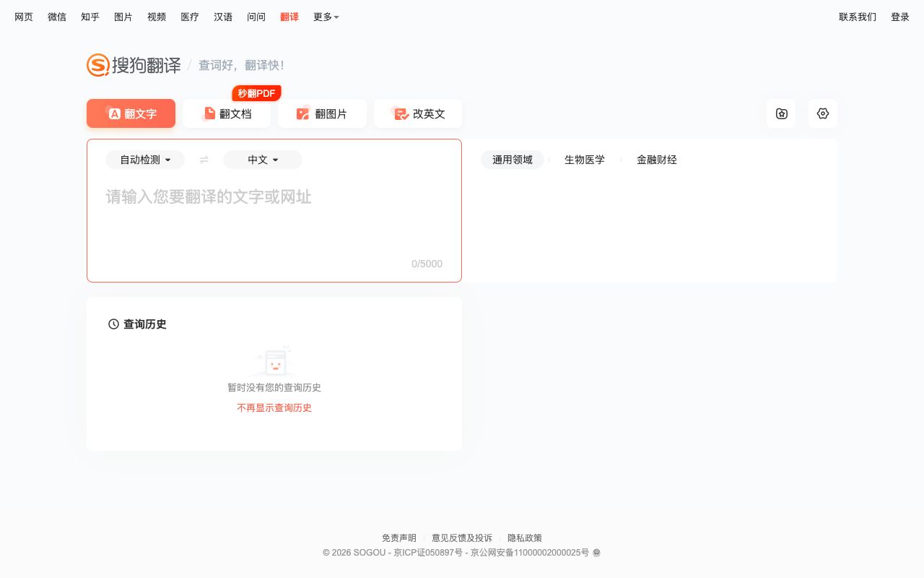The width and height of the screenshot is (924, 578).
Task: Open the favorites collection panel
Action: 781,113
